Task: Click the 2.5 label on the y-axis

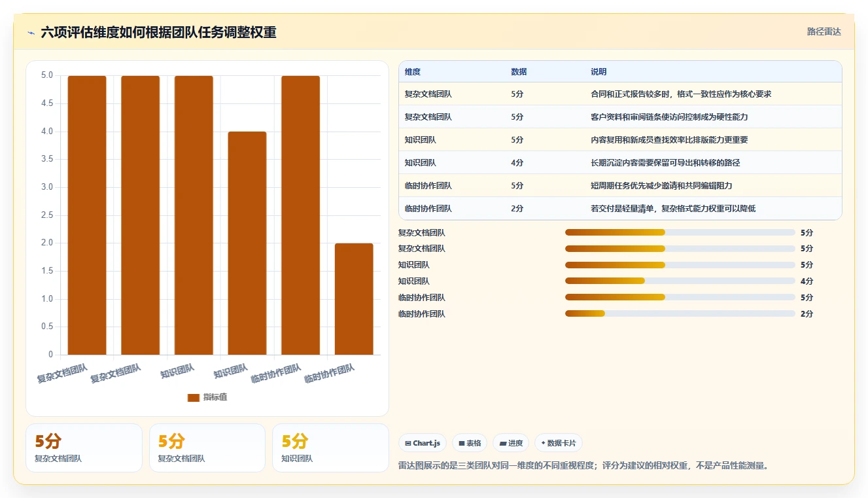Action: point(47,215)
